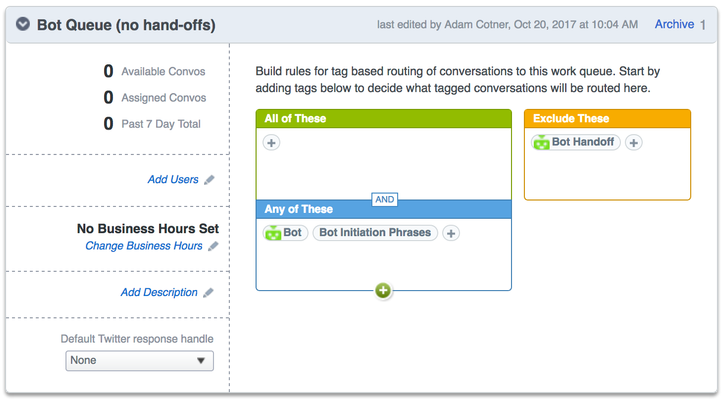Image resolution: width=725 pixels, height=400 pixels.
Task: Toggle the AND operator label
Action: (x=385, y=199)
